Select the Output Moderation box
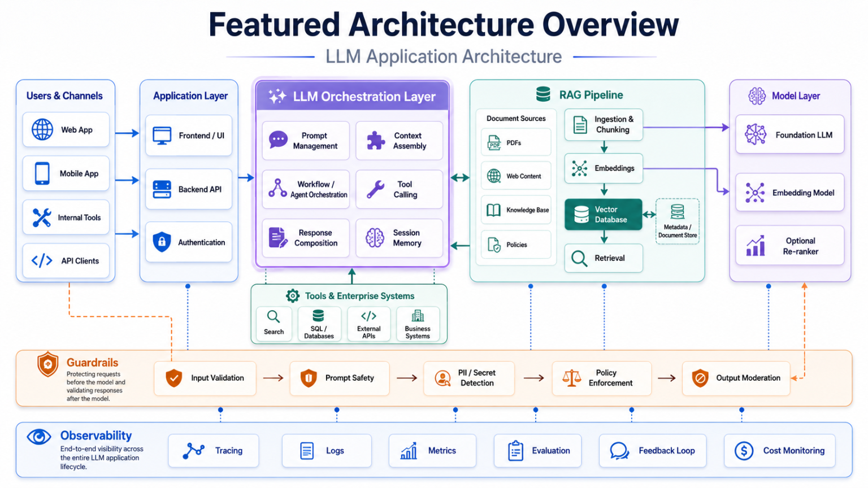 click(736, 378)
